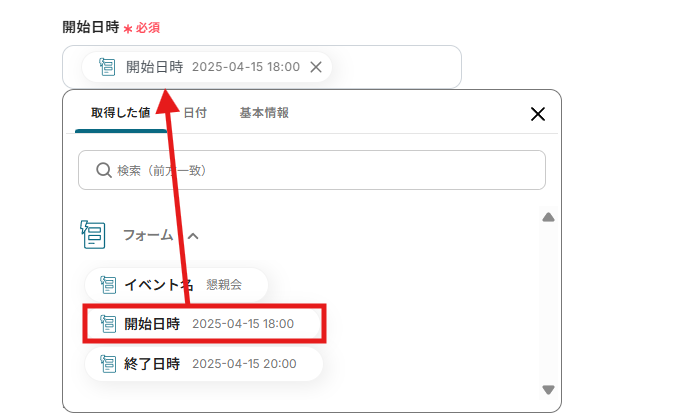The image size is (677, 418).
Task: Click the icon on the イベント名 item
Action: pos(108,285)
